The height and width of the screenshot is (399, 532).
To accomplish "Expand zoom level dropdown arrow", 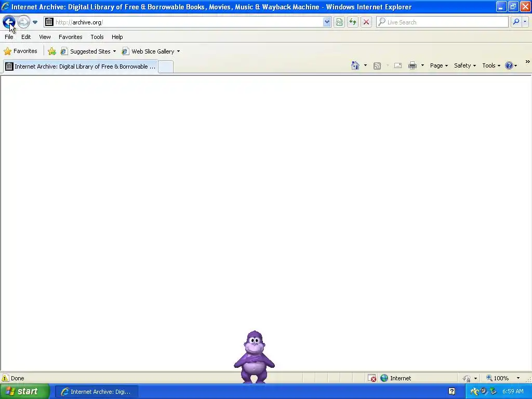I will (x=518, y=378).
